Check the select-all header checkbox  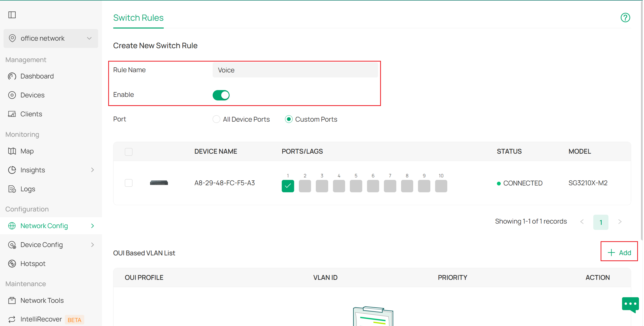[129, 152]
